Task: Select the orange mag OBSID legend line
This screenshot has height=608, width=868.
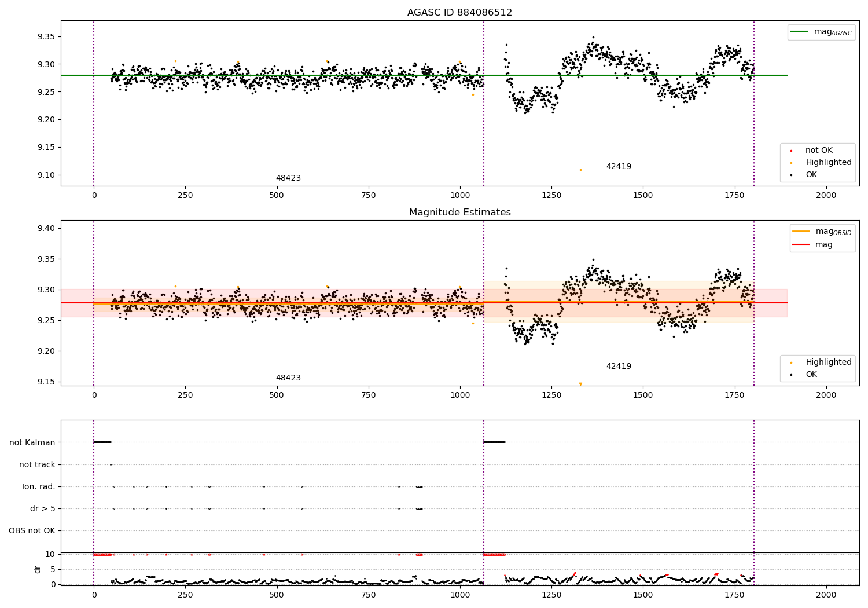Action: (801, 232)
